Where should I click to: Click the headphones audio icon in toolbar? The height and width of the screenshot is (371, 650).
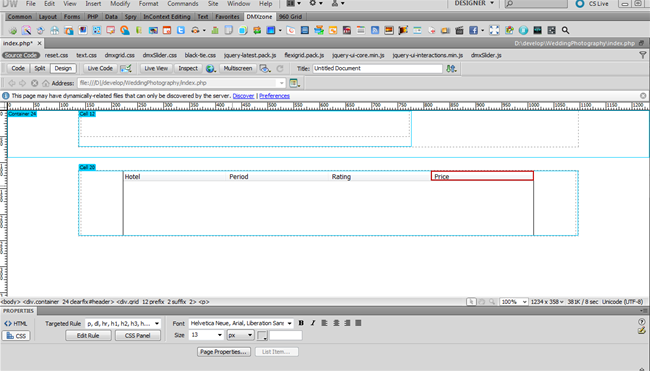[x=195, y=30]
